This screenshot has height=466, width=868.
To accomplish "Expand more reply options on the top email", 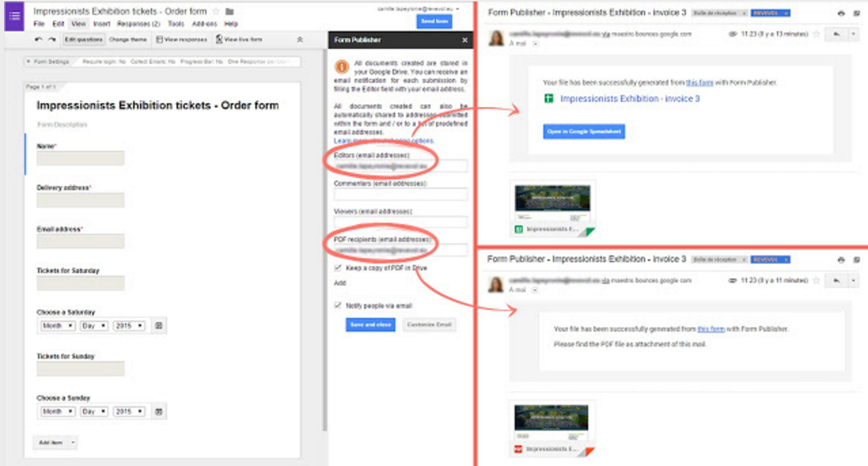I will [x=854, y=33].
